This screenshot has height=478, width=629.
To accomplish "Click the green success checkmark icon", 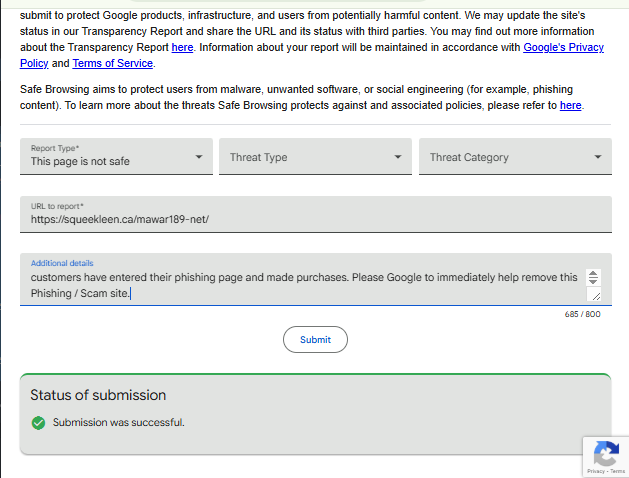I will point(38,422).
